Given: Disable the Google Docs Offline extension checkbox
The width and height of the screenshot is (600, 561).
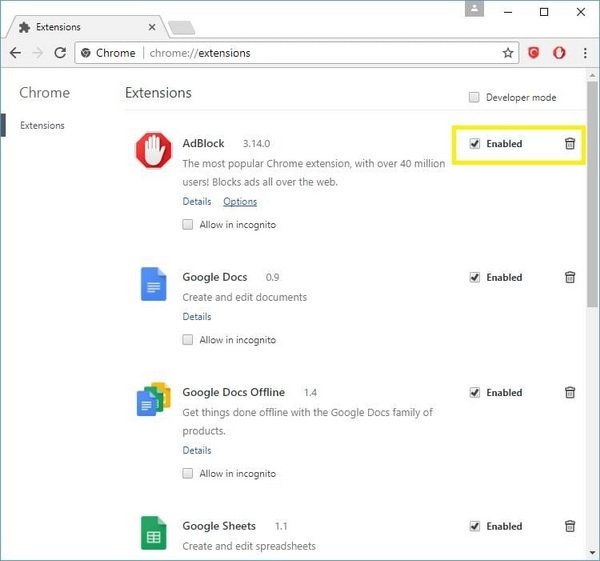Looking at the screenshot, I should click(x=475, y=393).
